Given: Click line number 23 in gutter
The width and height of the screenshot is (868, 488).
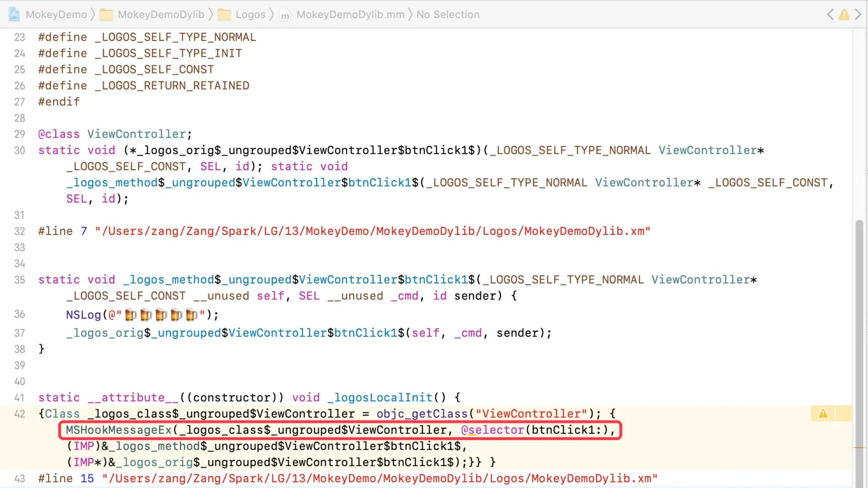Looking at the screenshot, I should (x=20, y=37).
